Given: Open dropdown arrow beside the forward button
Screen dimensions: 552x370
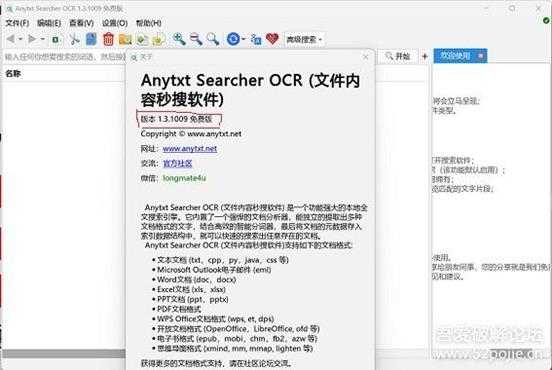Looking at the screenshot, I should [43, 39].
